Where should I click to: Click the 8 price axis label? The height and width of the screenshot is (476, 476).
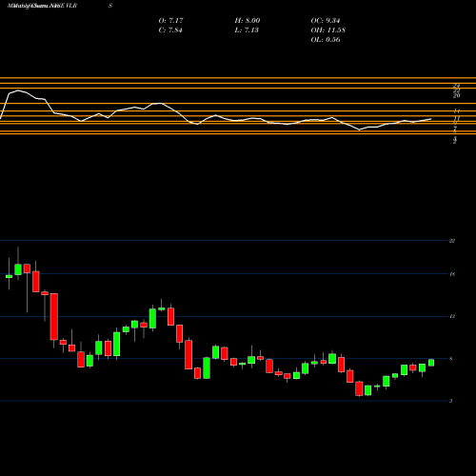point(451,359)
